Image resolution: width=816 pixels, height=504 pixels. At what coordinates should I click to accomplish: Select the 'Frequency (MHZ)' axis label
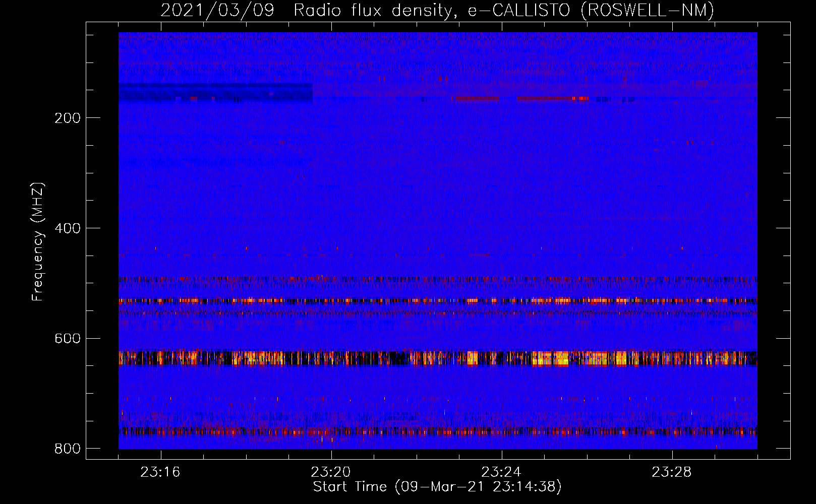pyautogui.click(x=38, y=241)
